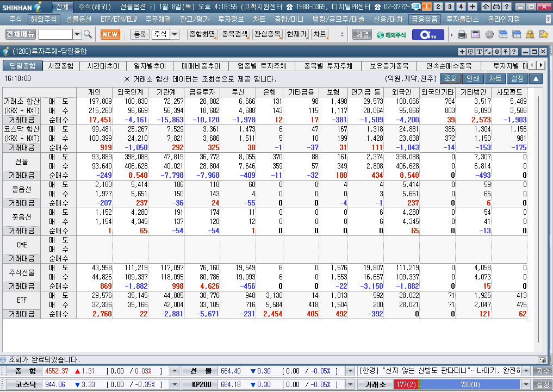Image resolution: width=553 pixels, height=392 pixels.
Task: Open the 금융상품 menu
Action: click(425, 19)
